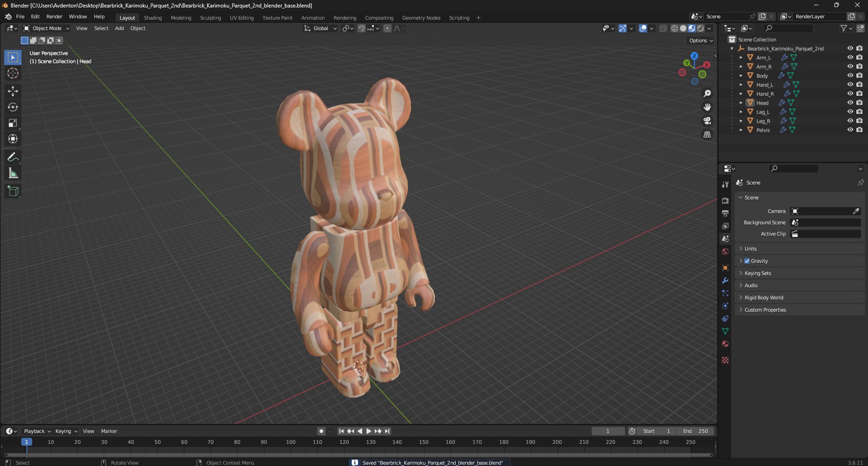The image size is (868, 466).
Task: Select the Select Box tool
Action: click(13, 57)
